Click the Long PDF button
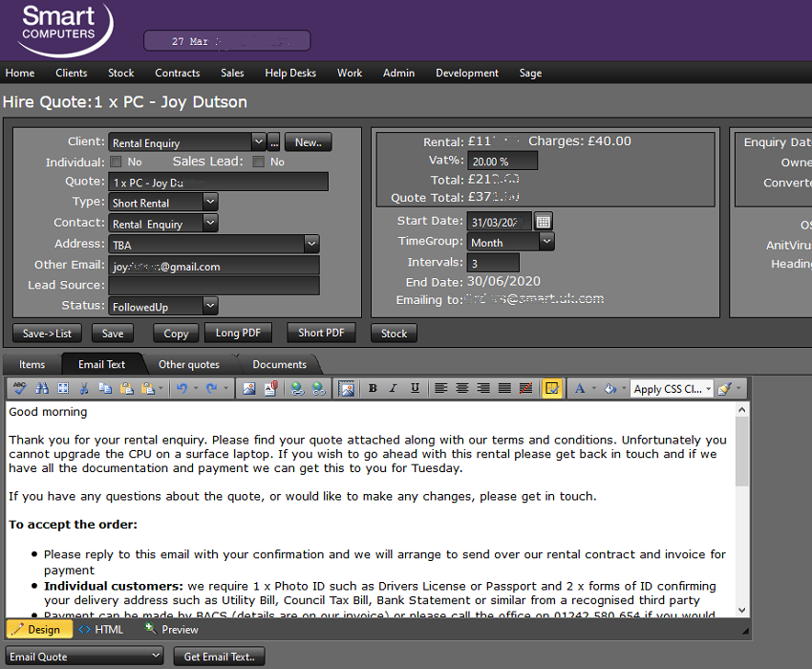The height and width of the screenshot is (669, 812). 238,333
